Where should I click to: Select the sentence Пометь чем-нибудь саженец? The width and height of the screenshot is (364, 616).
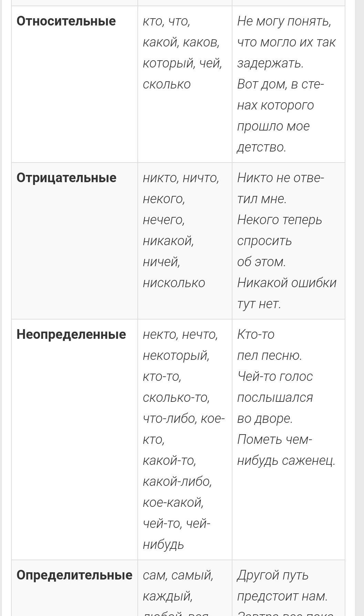(286, 450)
